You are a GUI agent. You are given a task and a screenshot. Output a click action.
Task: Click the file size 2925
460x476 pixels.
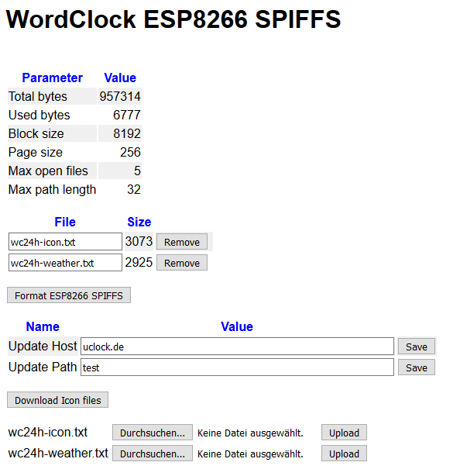pyautogui.click(x=139, y=262)
